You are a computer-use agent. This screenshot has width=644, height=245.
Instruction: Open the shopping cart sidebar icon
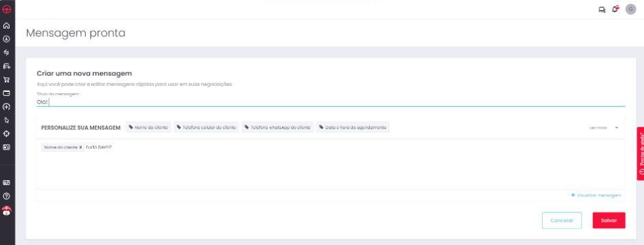pos(7,80)
